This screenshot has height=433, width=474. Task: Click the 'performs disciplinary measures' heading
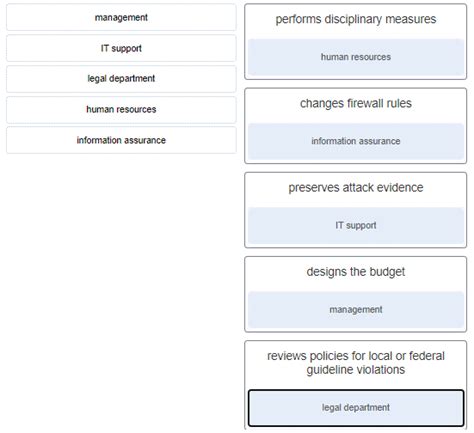tap(356, 19)
